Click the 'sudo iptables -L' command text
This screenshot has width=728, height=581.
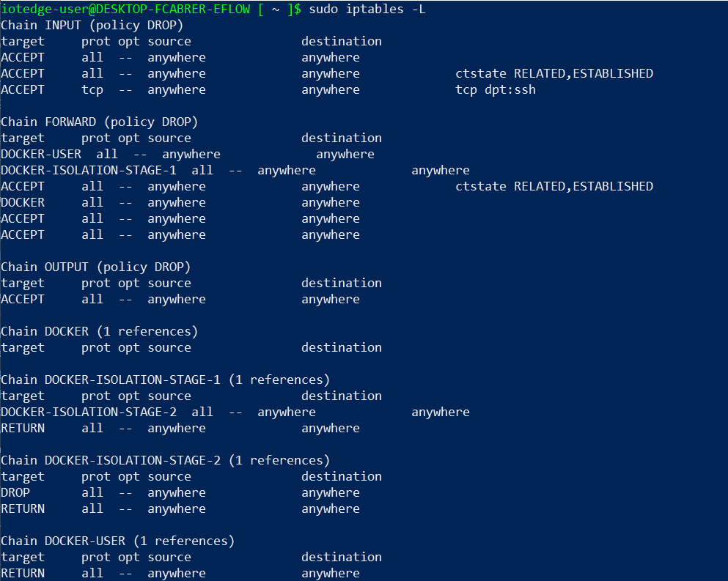(x=367, y=9)
